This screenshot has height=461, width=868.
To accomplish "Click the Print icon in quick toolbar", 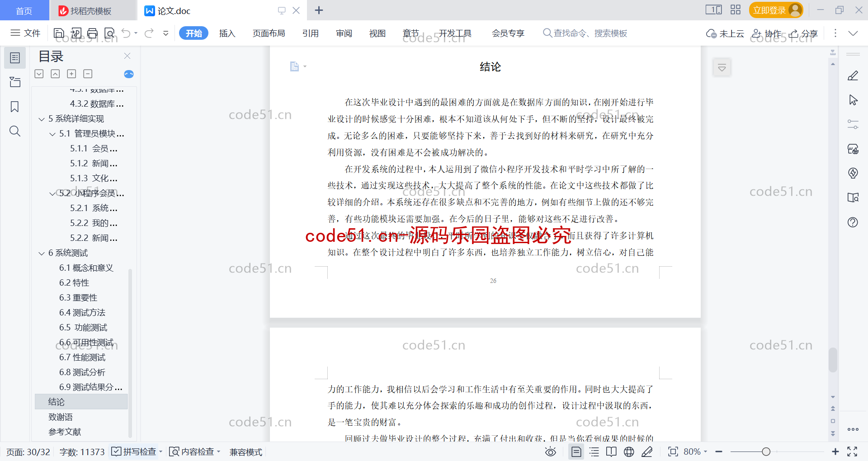I will [93, 33].
